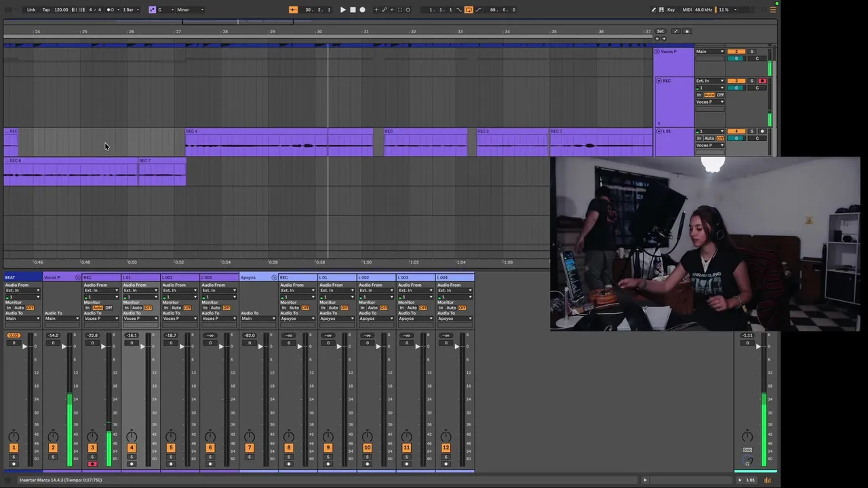The width and height of the screenshot is (868, 488).
Task: Click the Re-enable Automation arrow icon
Action: pos(392,9)
